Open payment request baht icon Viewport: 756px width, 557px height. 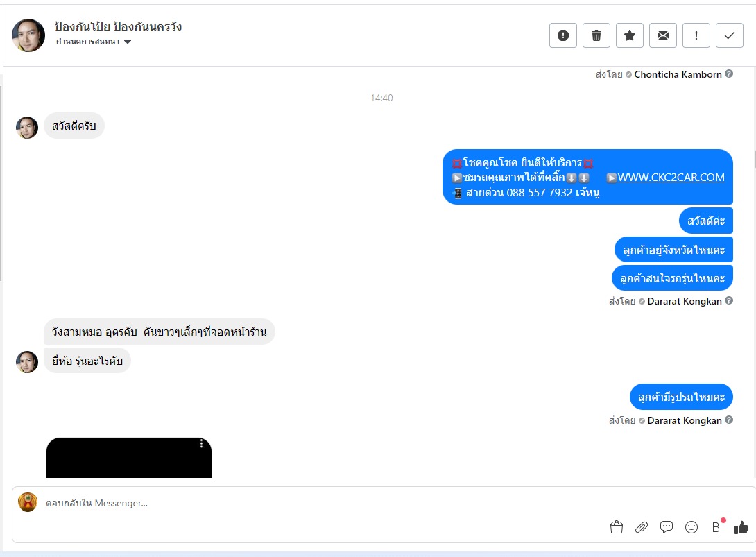[x=716, y=527]
